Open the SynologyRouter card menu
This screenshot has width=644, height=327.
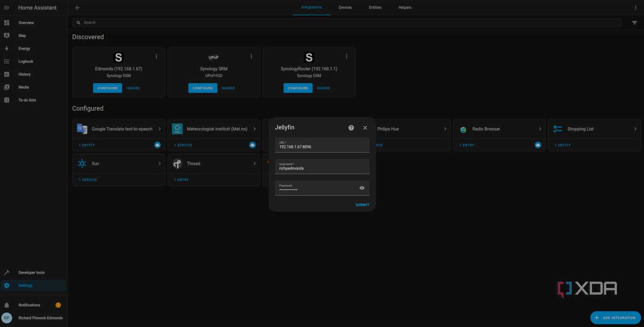click(346, 56)
